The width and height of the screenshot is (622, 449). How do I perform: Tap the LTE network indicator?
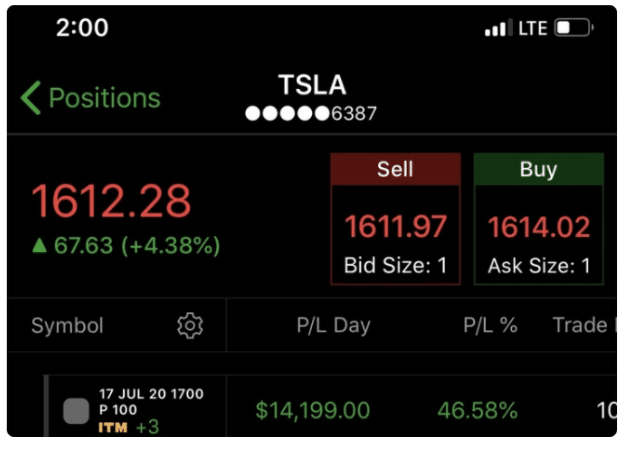pyautogui.click(x=533, y=28)
